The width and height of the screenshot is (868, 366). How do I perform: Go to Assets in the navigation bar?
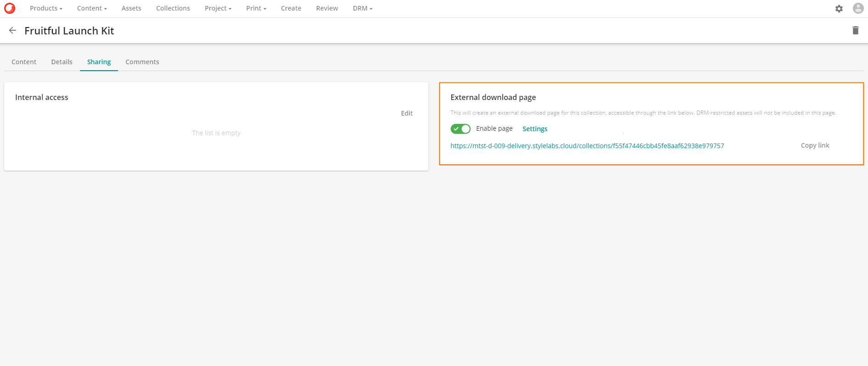click(x=131, y=8)
